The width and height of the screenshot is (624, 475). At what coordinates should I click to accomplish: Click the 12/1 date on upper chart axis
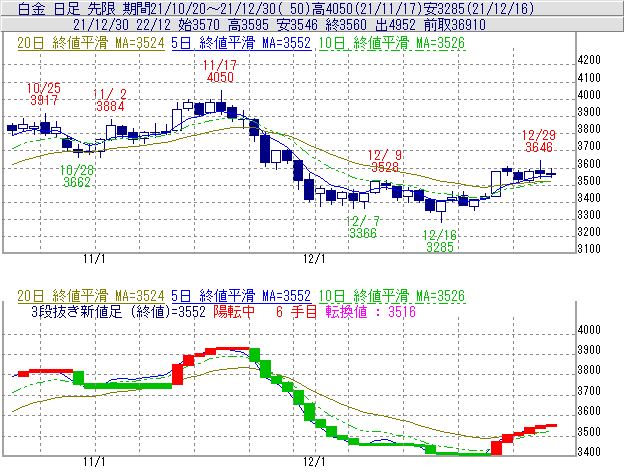click(316, 258)
